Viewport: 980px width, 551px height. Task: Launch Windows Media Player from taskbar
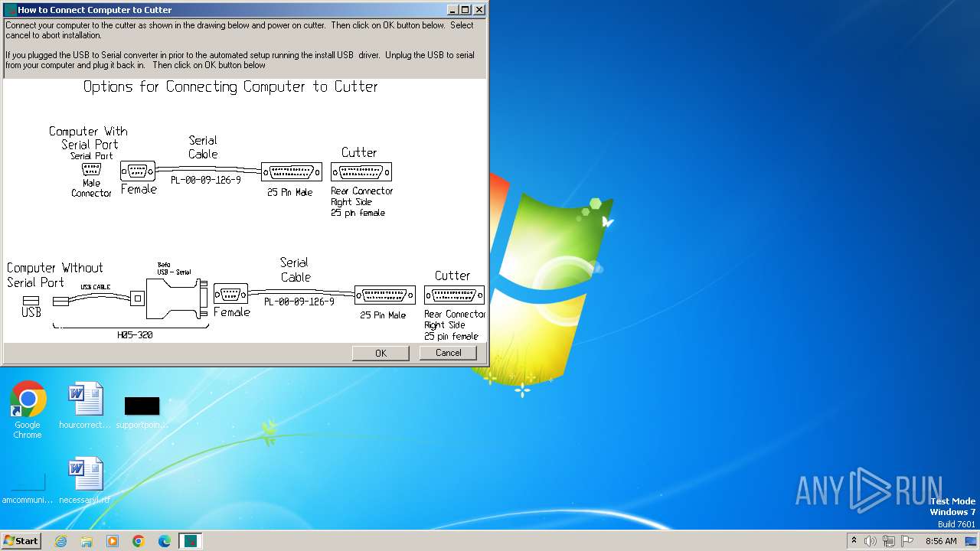coord(113,541)
